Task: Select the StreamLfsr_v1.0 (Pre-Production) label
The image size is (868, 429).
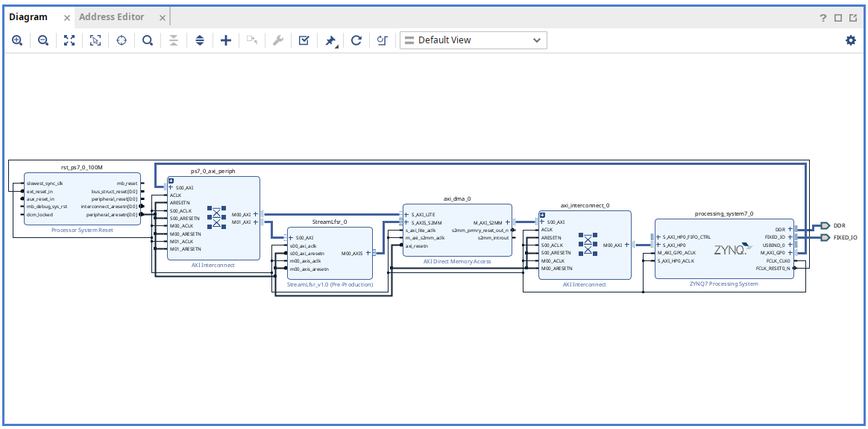Action: [x=330, y=284]
